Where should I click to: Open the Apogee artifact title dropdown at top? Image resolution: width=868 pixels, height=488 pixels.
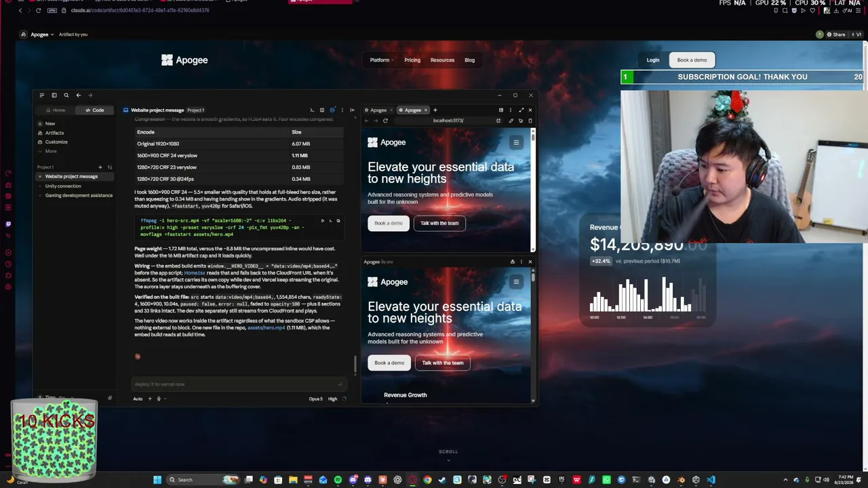click(x=41, y=35)
